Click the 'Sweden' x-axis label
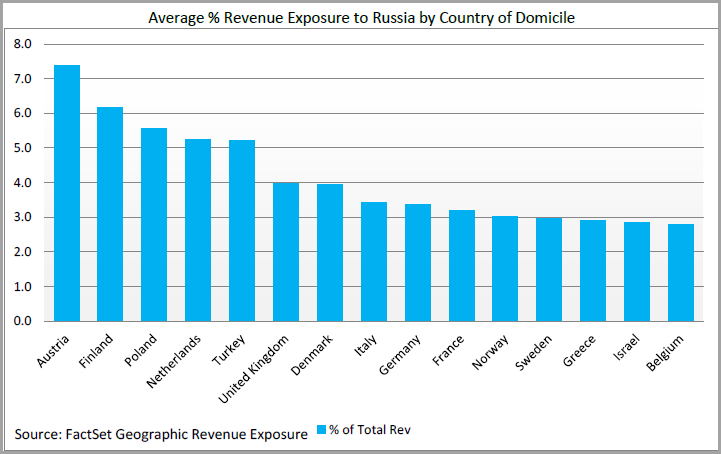721x454 pixels. [533, 353]
